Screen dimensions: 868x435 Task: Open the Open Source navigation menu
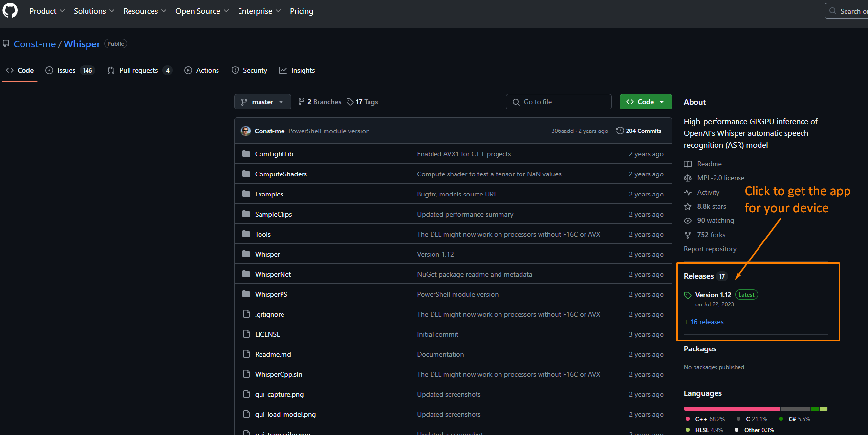tap(202, 11)
